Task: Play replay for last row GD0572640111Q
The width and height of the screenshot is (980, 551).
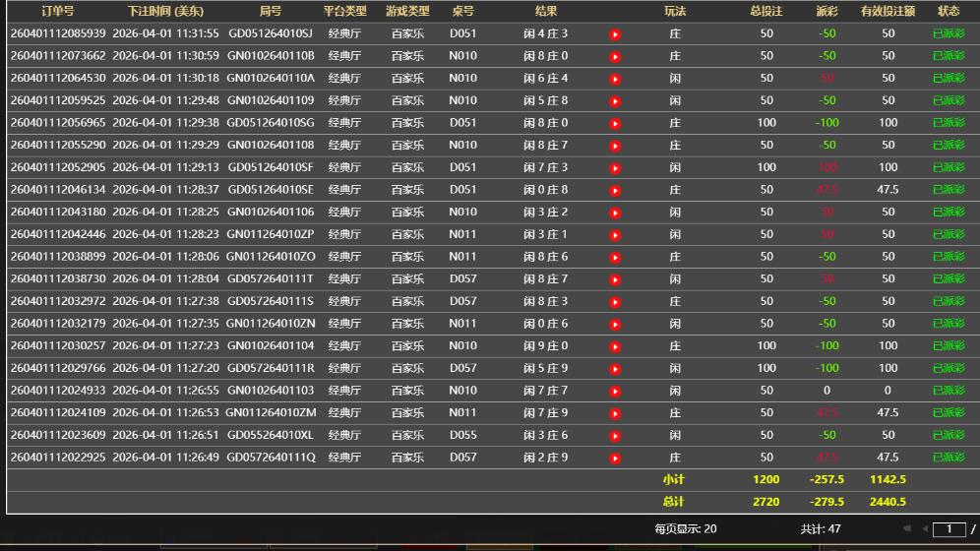Action: [x=615, y=458]
